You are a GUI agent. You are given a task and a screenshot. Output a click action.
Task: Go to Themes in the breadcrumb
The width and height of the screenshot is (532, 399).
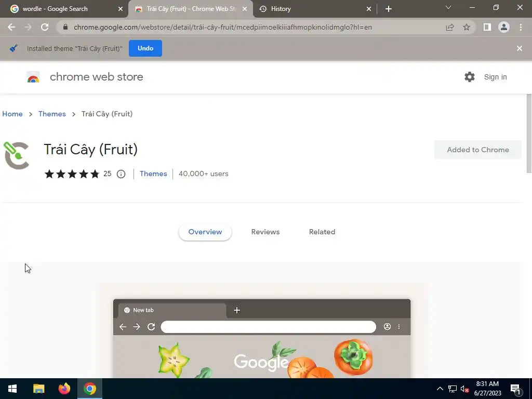(52, 114)
